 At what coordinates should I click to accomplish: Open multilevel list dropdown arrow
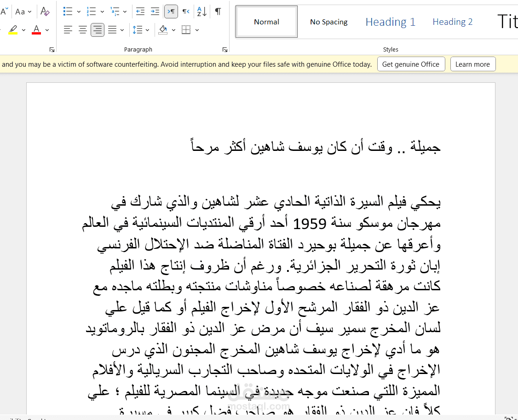(x=125, y=12)
